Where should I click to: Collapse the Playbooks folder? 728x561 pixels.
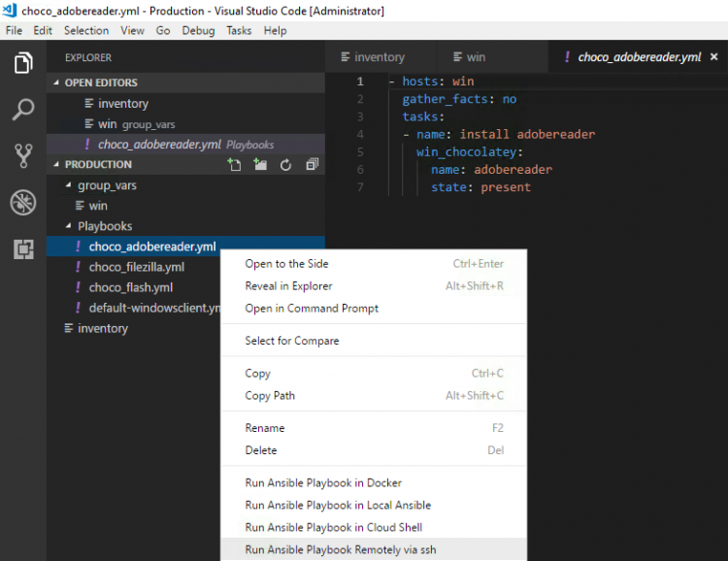click(x=68, y=226)
